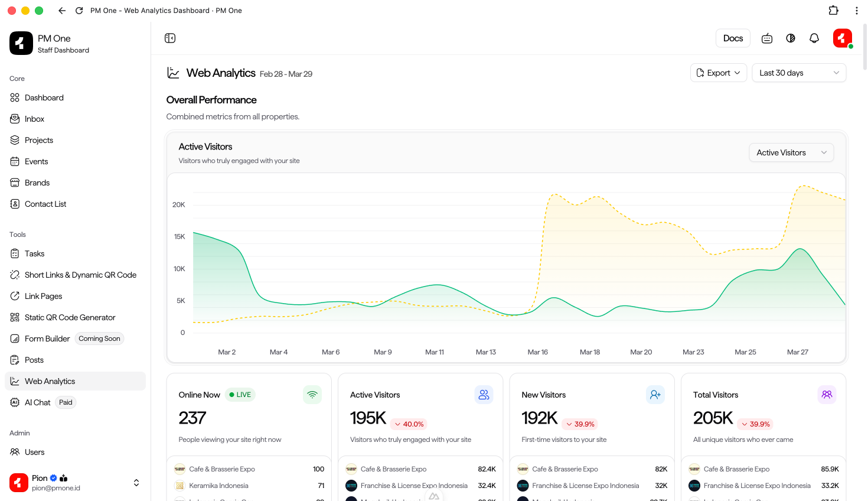Toggle the LIVE indicator on Online Now card
The image size is (868, 501).
tap(240, 395)
